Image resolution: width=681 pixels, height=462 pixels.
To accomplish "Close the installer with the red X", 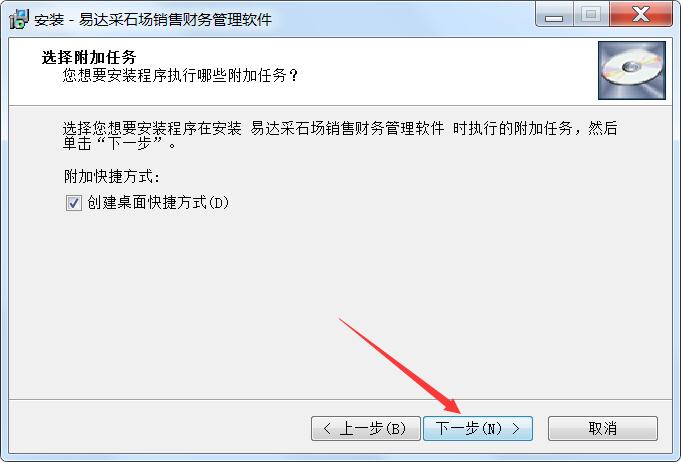I will (x=641, y=16).
